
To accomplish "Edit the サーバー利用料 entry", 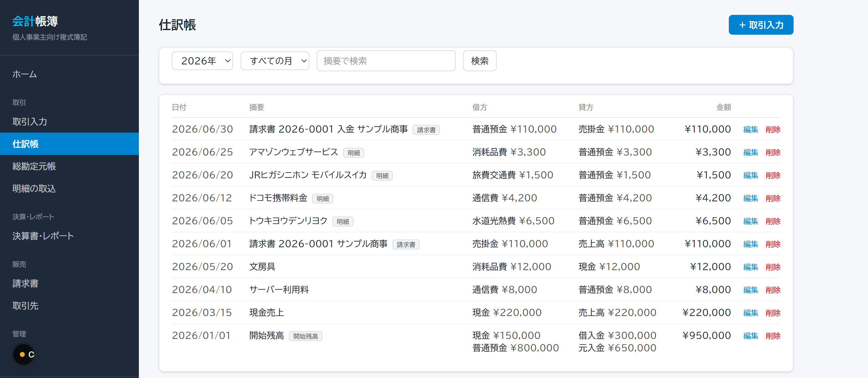I will [x=751, y=290].
